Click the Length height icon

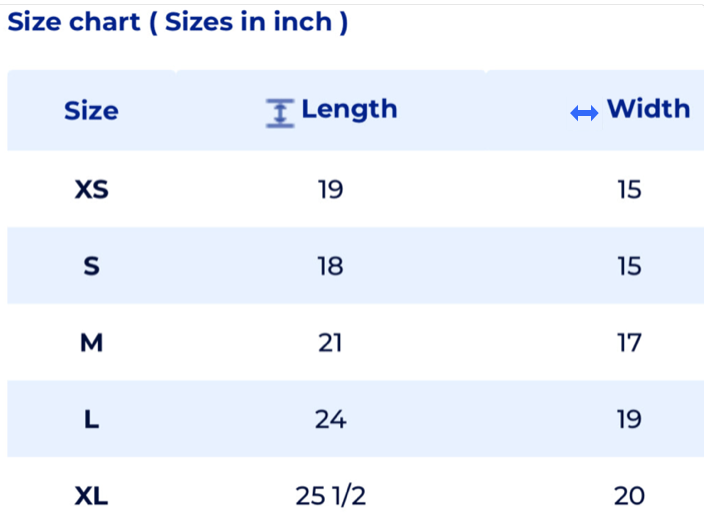coord(280,114)
